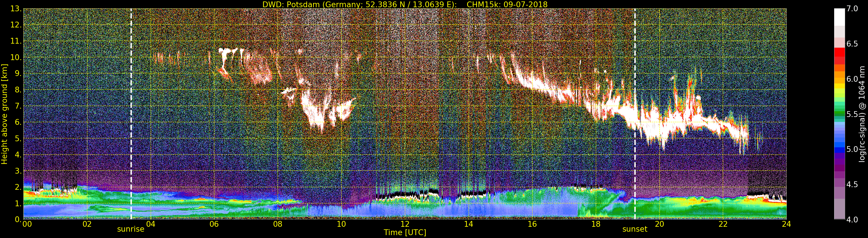
Task: Click the white dashed sunset marker line
Action: 635,114
